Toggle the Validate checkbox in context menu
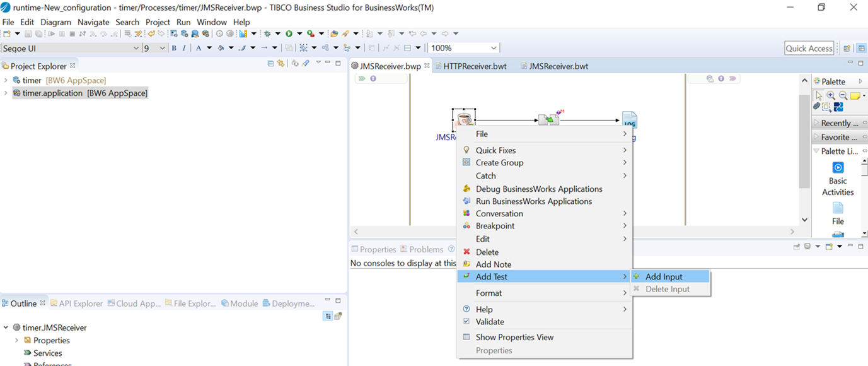This screenshot has width=868, height=366. click(x=466, y=322)
